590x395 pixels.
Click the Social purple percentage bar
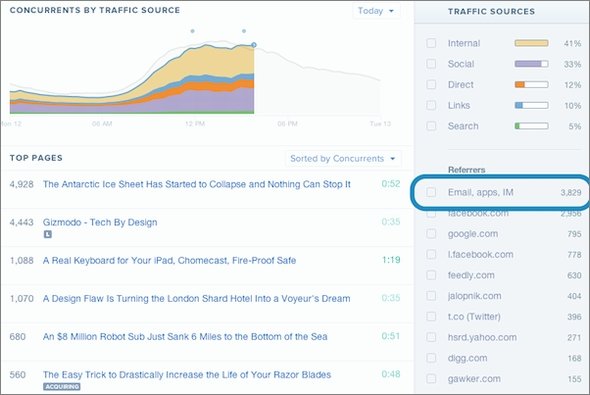click(531, 64)
